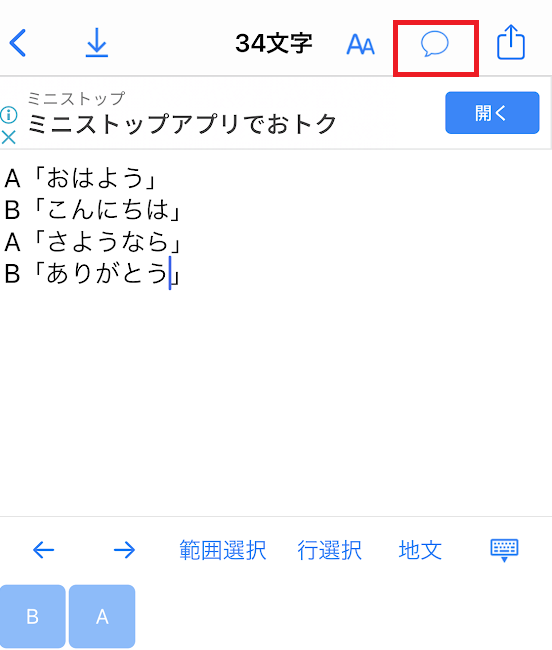Open the AA font size settings

[361, 44]
